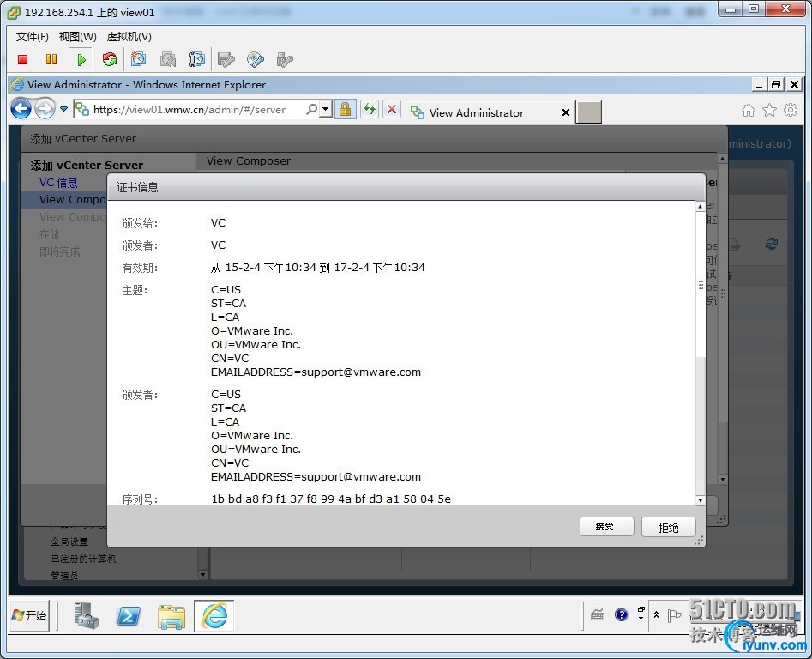This screenshot has height=659, width=812.
Task: Open PowerShell from taskbar
Action: (x=129, y=615)
